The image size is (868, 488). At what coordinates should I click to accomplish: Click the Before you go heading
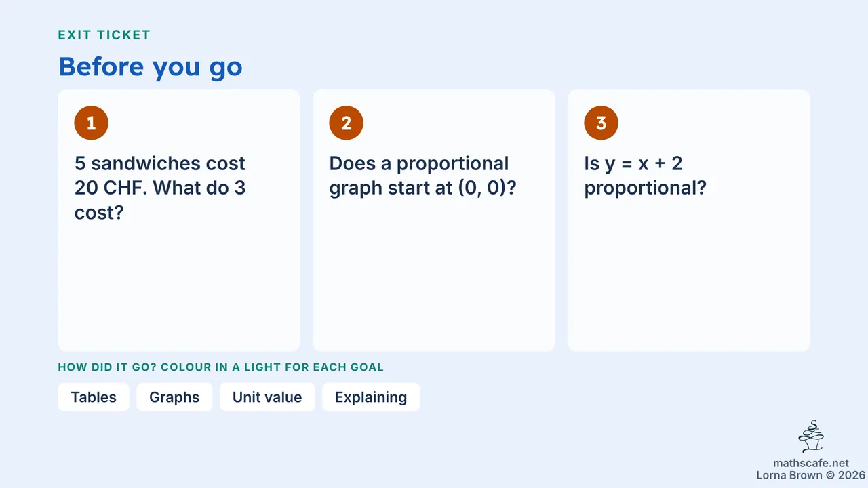coord(151,67)
